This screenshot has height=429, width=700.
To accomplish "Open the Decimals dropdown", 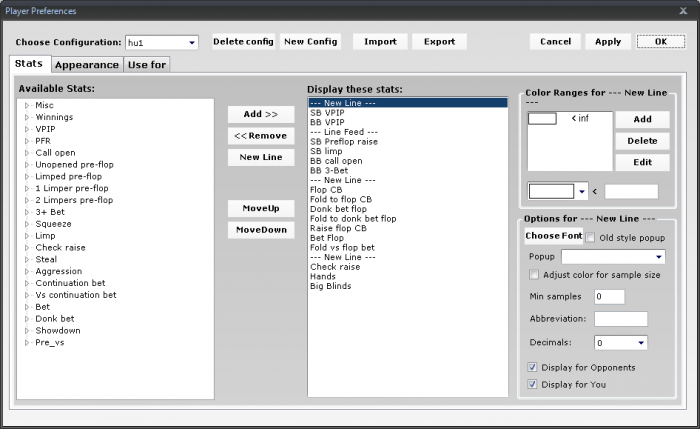I will [641, 343].
